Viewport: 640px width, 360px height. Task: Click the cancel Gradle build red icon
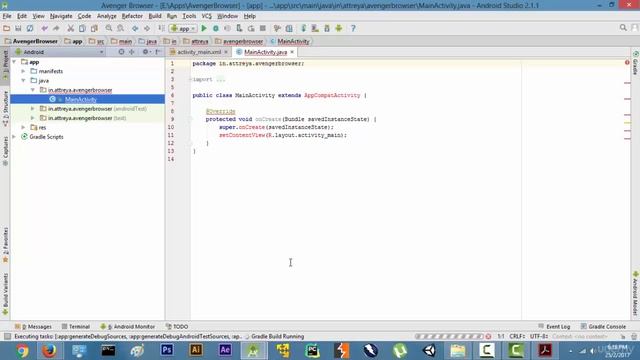click(x=488, y=336)
